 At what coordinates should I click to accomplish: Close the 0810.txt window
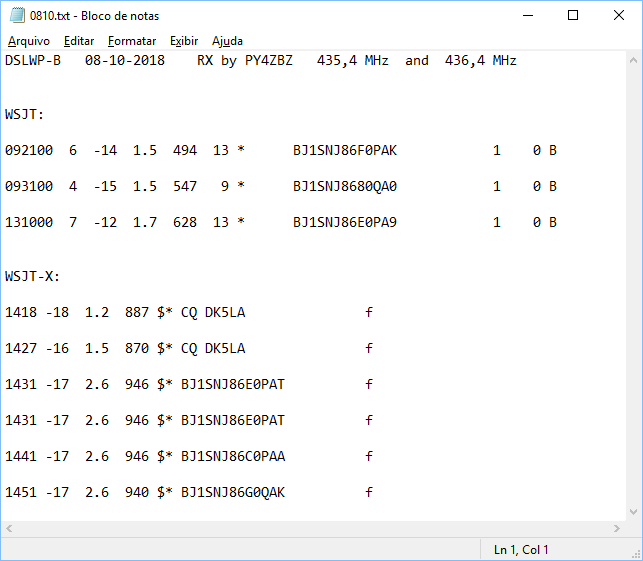[x=619, y=16]
